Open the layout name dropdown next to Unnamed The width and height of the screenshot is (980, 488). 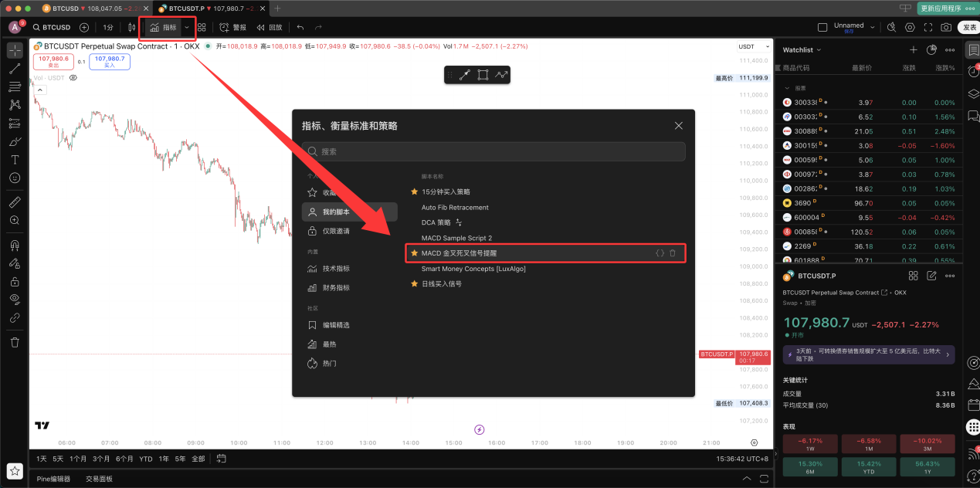click(873, 25)
